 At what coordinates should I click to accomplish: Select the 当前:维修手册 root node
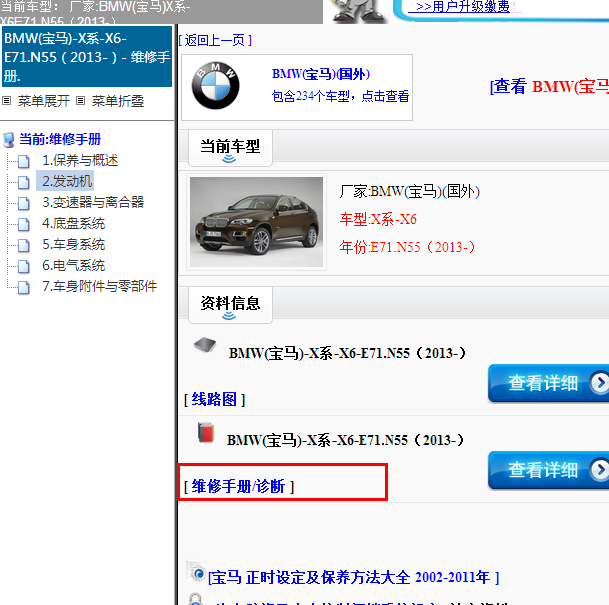tap(60, 139)
